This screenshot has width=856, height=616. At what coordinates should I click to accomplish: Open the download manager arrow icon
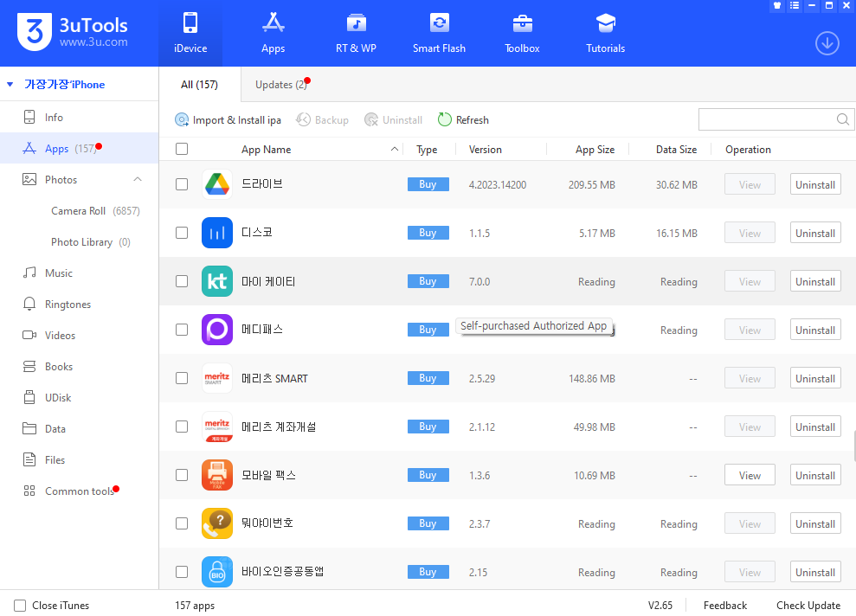coord(827,43)
